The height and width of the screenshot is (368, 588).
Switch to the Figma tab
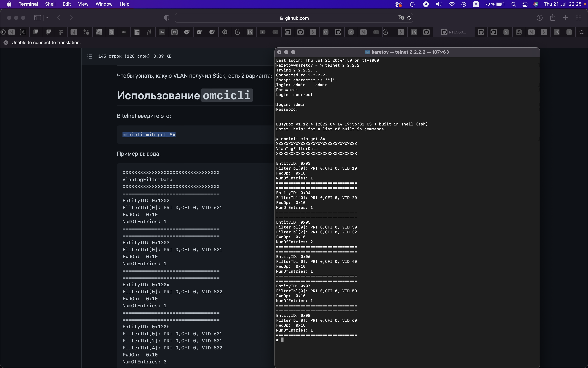pos(61,32)
